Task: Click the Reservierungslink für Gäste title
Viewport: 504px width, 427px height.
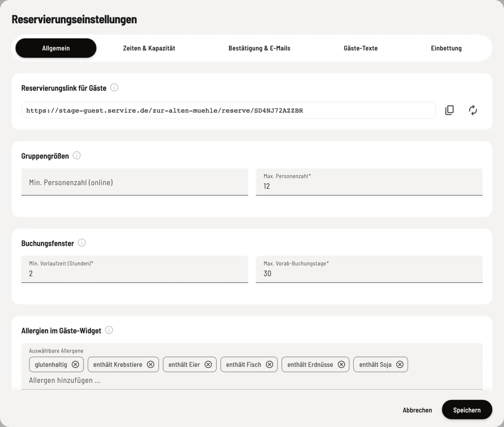Action: [64, 88]
